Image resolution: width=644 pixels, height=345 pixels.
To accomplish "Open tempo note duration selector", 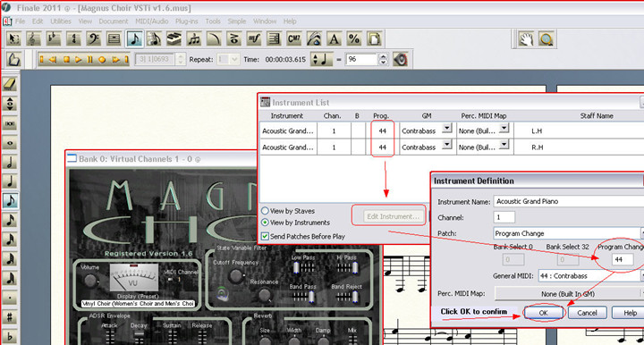I will coord(322,60).
